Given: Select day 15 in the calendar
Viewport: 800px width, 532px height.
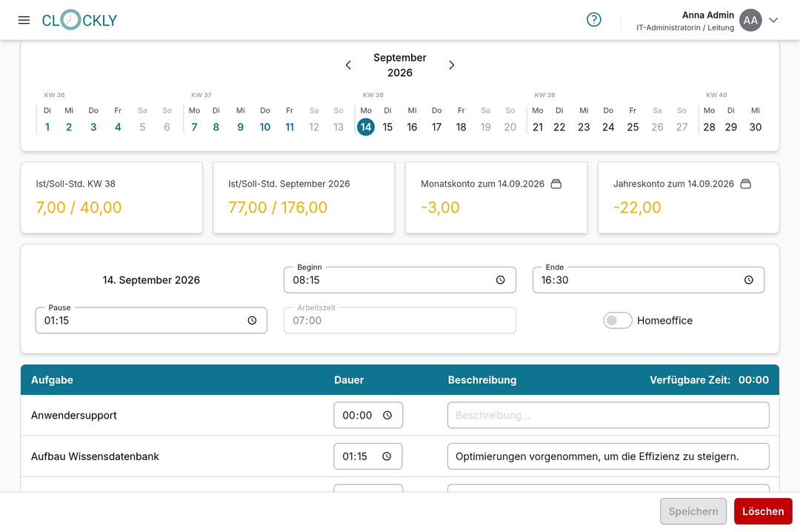Looking at the screenshot, I should 387,127.
